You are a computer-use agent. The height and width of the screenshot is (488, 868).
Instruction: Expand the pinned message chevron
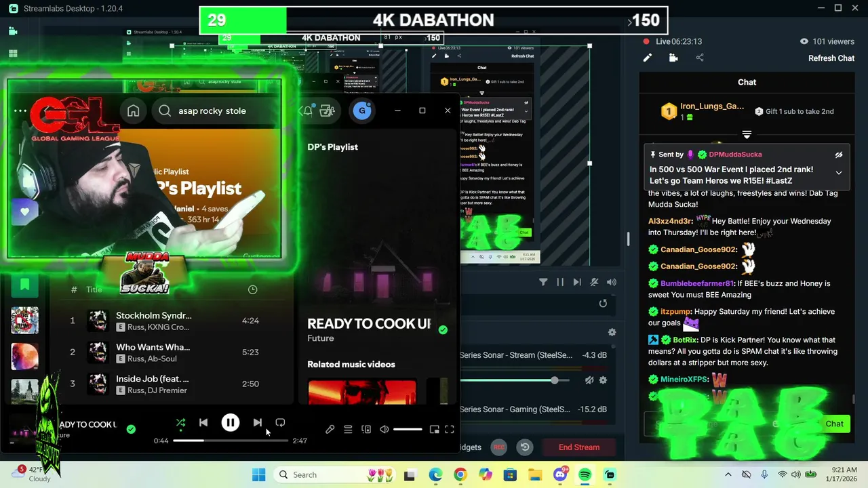[839, 173]
